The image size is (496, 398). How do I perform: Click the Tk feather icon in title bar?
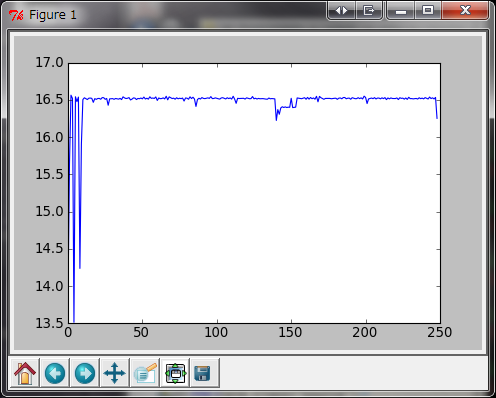(x=16, y=15)
